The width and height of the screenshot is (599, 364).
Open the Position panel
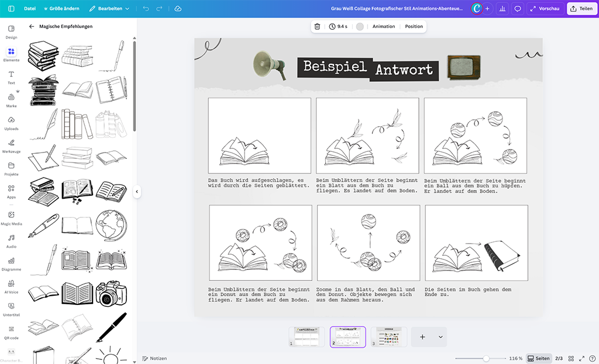coord(414,26)
